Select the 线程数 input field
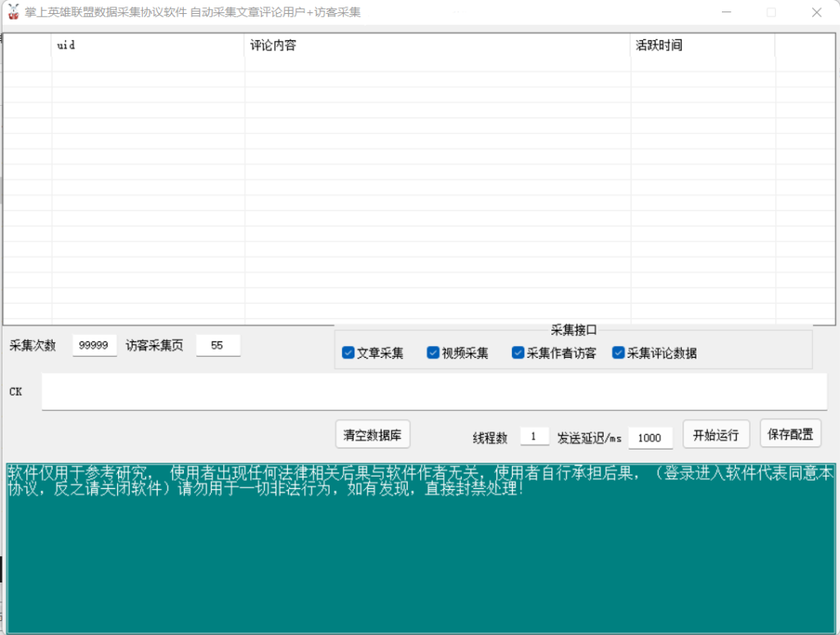The width and height of the screenshot is (840, 635). [534, 437]
